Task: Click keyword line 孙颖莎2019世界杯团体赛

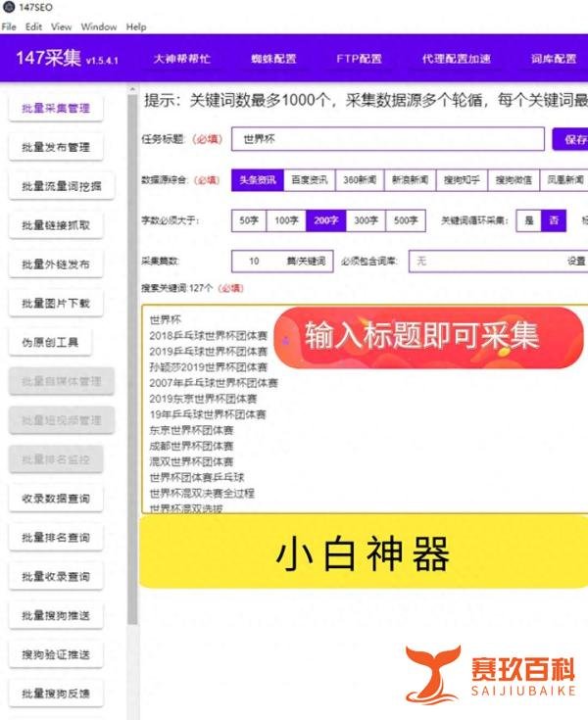Action: tap(208, 367)
